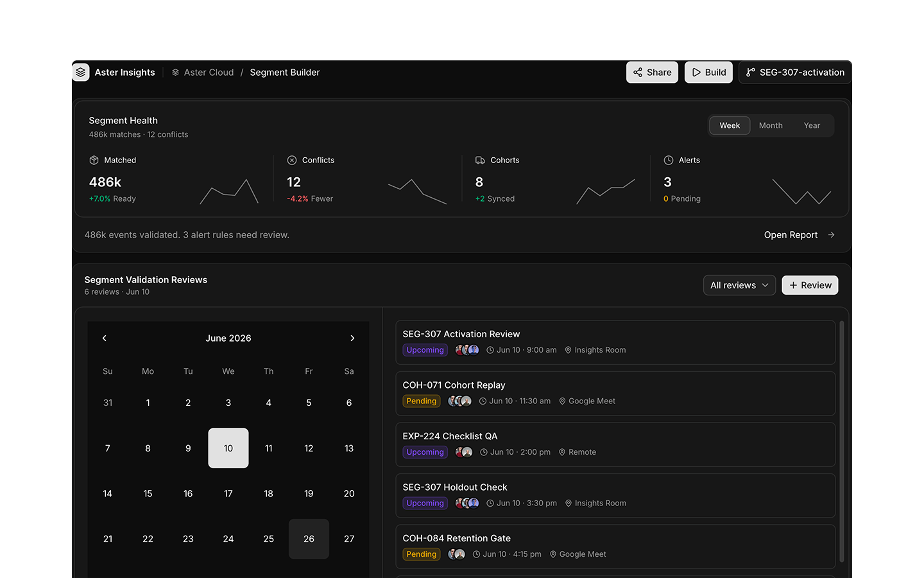Switch to the Month tab

pyautogui.click(x=771, y=125)
